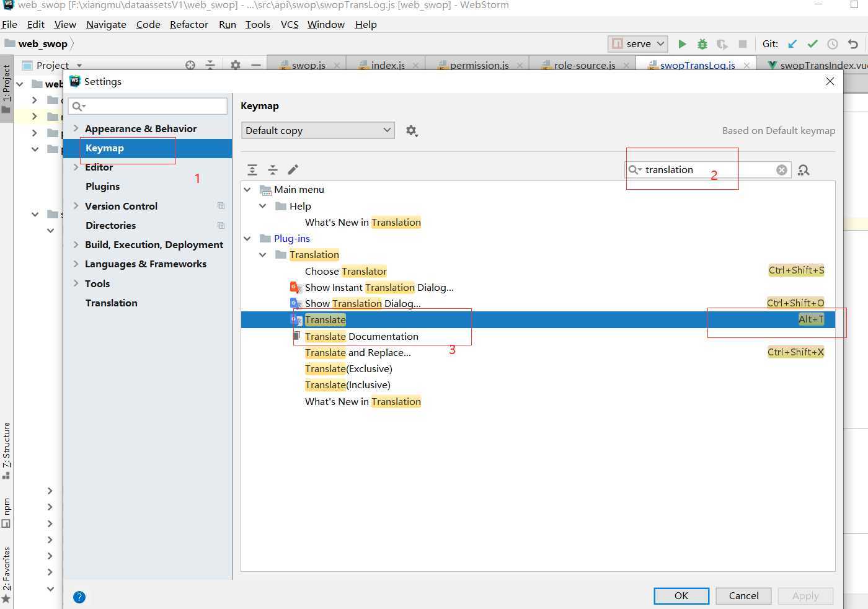Focus the keymap filter field containing translation

pyautogui.click(x=708, y=170)
